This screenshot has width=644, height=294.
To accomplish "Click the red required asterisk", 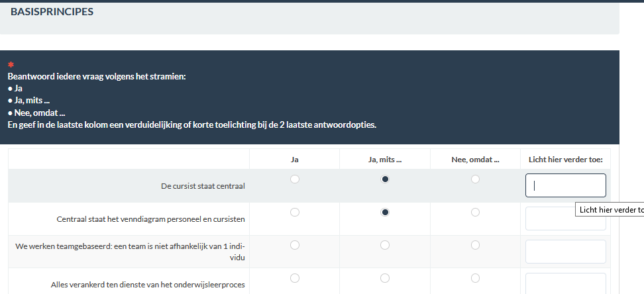I will coord(11,65).
